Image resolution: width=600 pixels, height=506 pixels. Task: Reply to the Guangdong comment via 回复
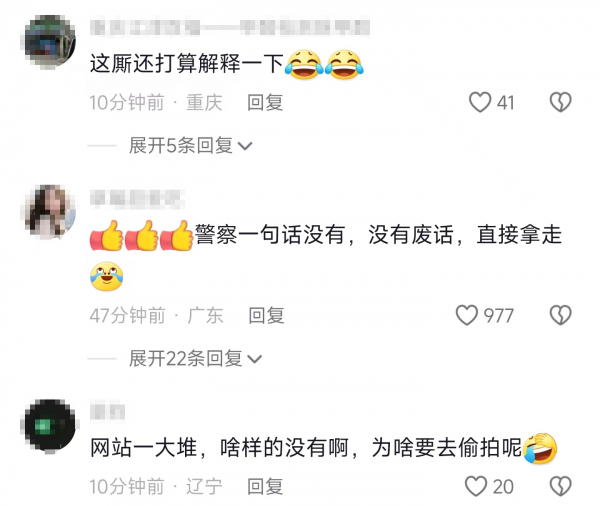(x=266, y=315)
